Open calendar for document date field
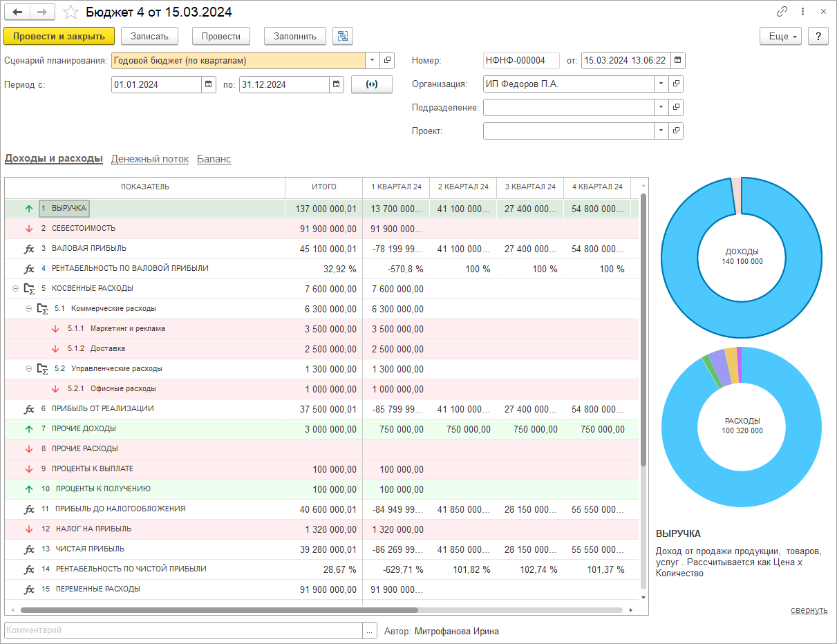 pyautogui.click(x=678, y=60)
